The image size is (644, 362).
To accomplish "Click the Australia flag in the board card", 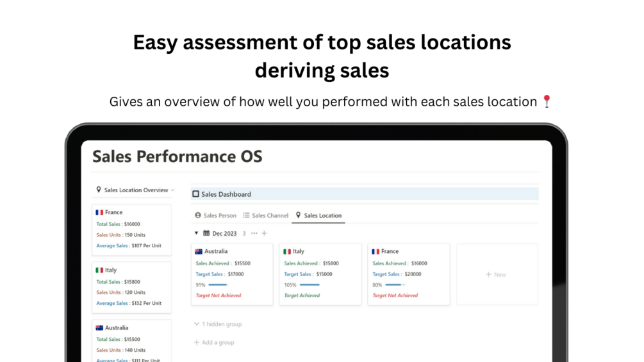I will [199, 251].
